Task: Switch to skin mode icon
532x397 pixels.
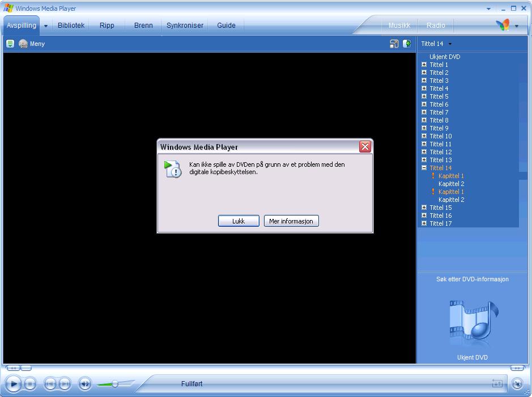Action: point(517,384)
